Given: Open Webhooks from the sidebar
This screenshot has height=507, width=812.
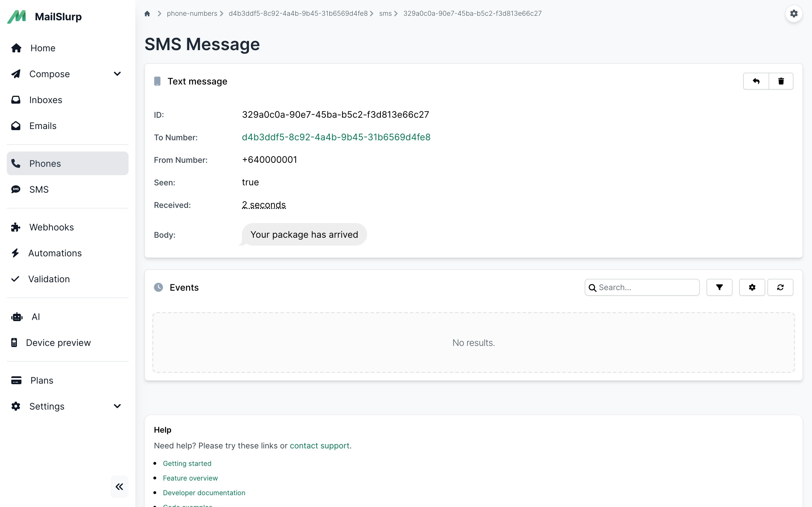Looking at the screenshot, I should tap(51, 227).
